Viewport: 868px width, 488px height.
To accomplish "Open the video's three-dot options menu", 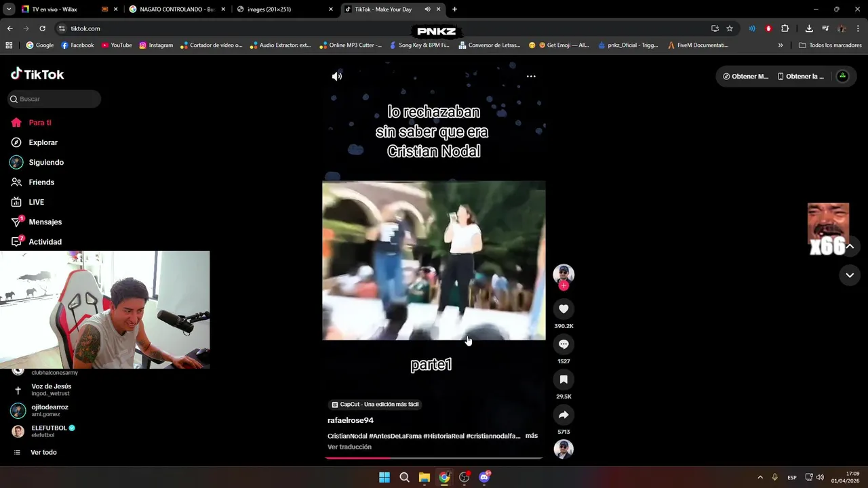I will pyautogui.click(x=531, y=77).
